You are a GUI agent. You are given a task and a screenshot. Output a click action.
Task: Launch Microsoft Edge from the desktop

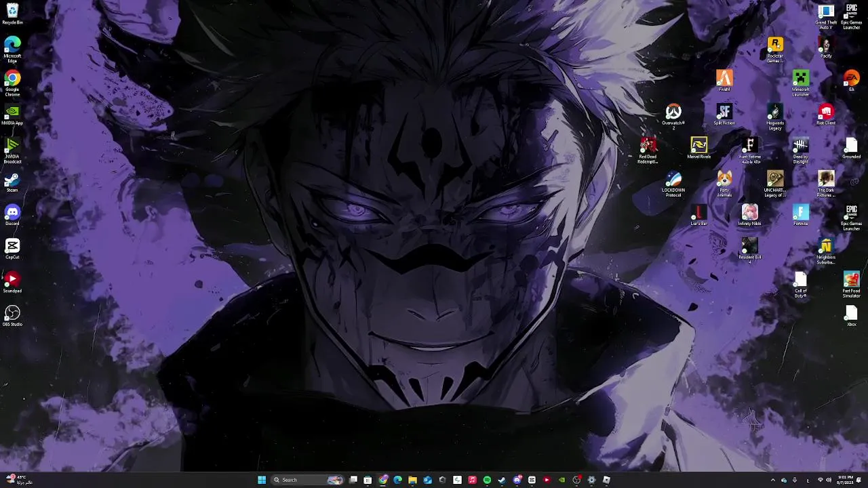click(12, 50)
